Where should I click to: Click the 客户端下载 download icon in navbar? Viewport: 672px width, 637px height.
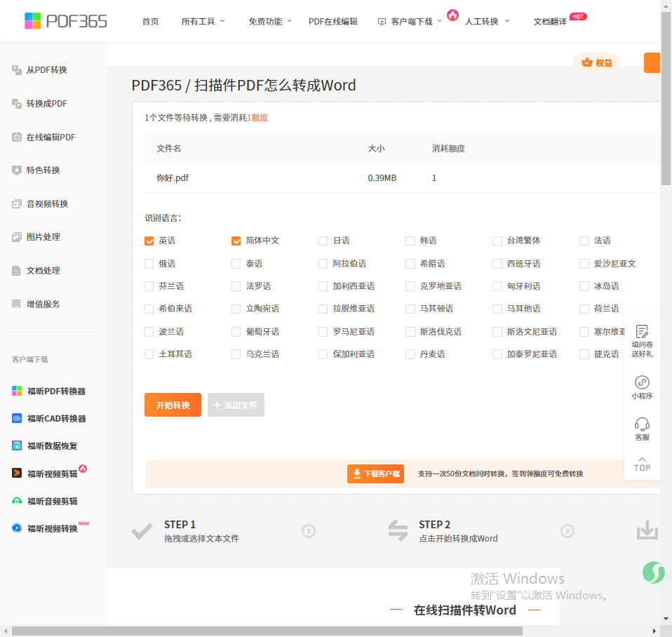pos(382,22)
